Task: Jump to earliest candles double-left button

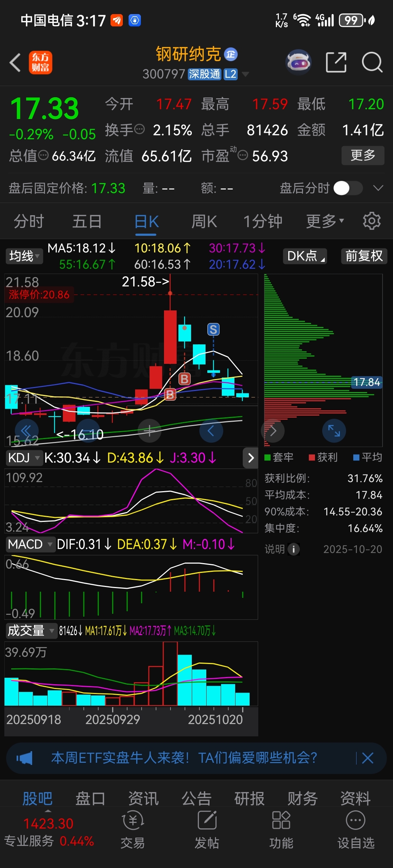Action: pos(26,431)
